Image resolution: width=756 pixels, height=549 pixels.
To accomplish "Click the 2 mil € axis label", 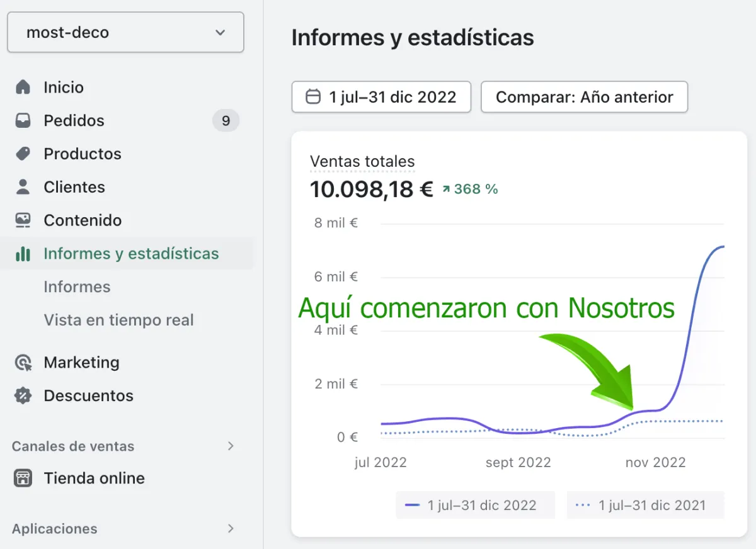I will 336,383.
